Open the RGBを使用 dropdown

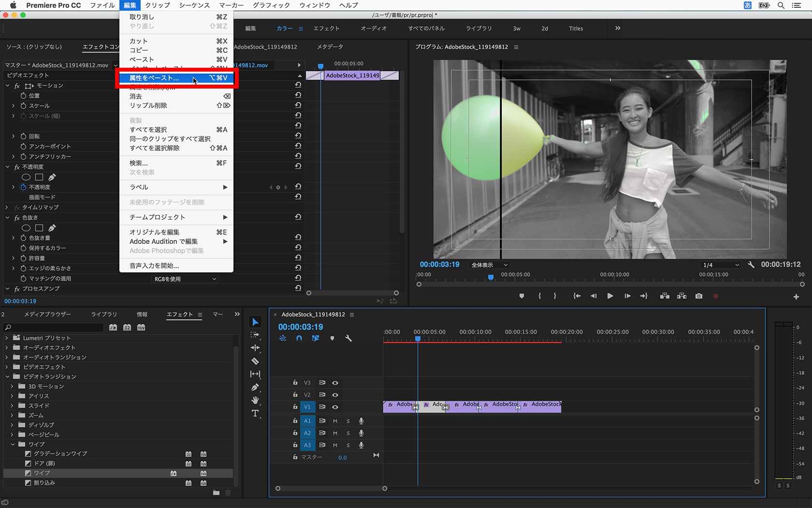185,279
